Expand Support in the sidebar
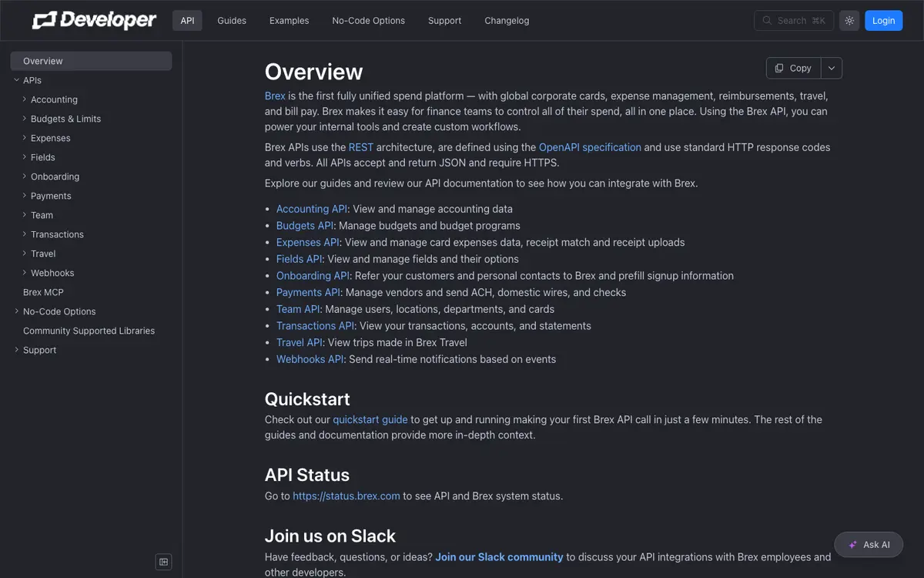The image size is (924, 578). click(x=91, y=350)
